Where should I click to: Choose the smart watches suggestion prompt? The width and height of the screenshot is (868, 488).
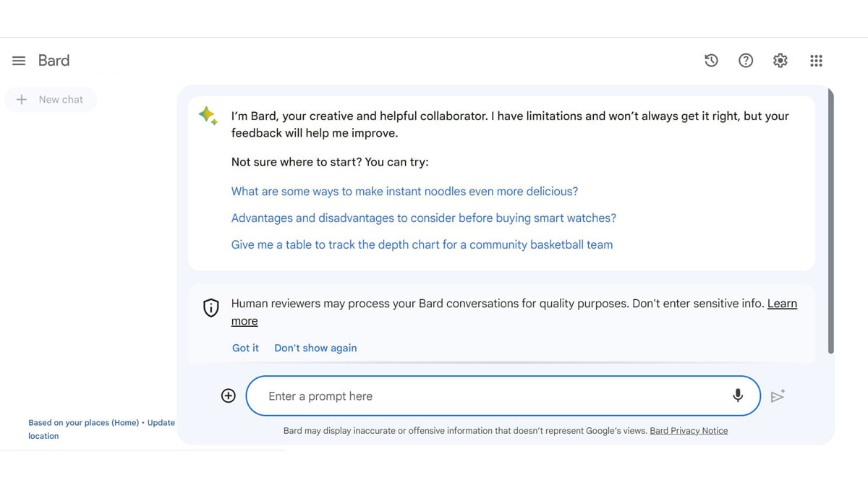coord(423,218)
